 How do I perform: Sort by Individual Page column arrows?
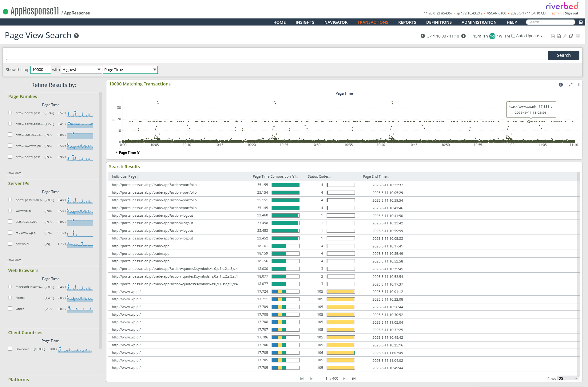tap(137, 177)
